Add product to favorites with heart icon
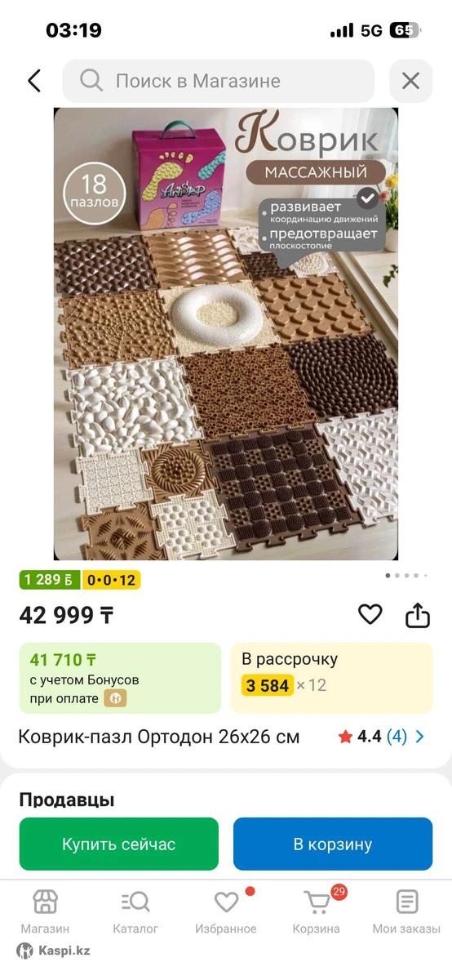Image resolution: width=452 pixels, height=980 pixels. (370, 614)
